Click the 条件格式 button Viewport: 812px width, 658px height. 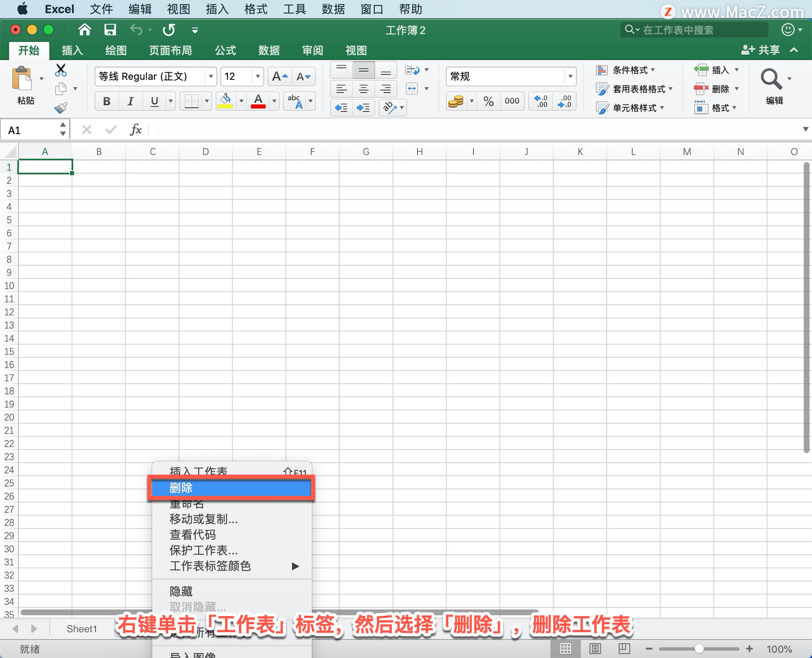tap(625, 70)
